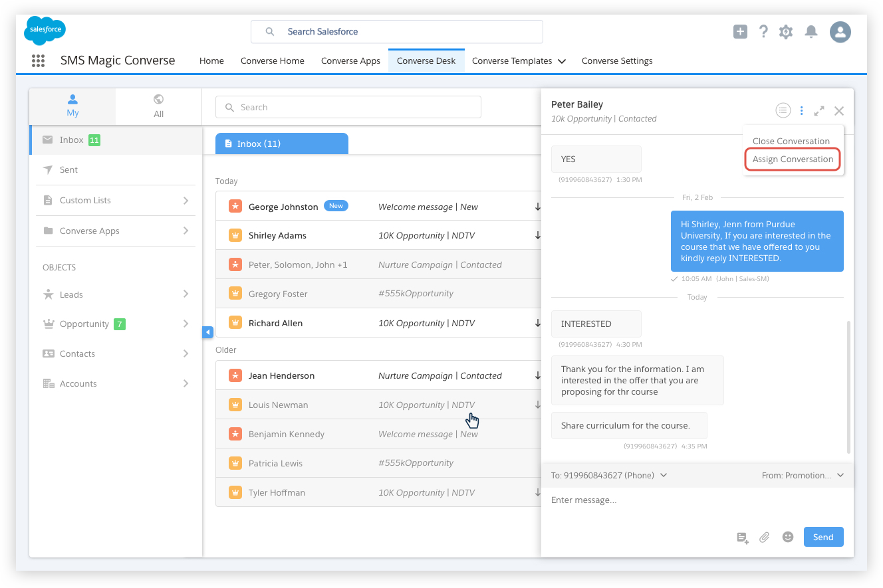
Task: Go to the Home tab
Action: (211, 60)
